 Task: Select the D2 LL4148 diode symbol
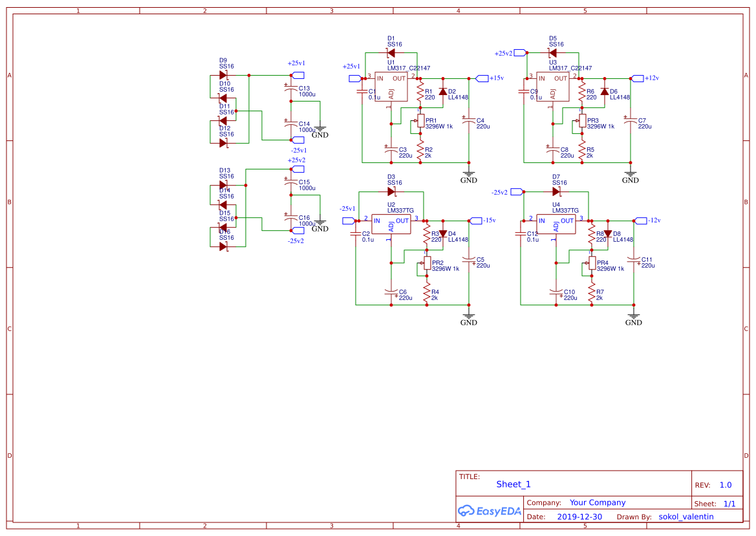click(443, 92)
